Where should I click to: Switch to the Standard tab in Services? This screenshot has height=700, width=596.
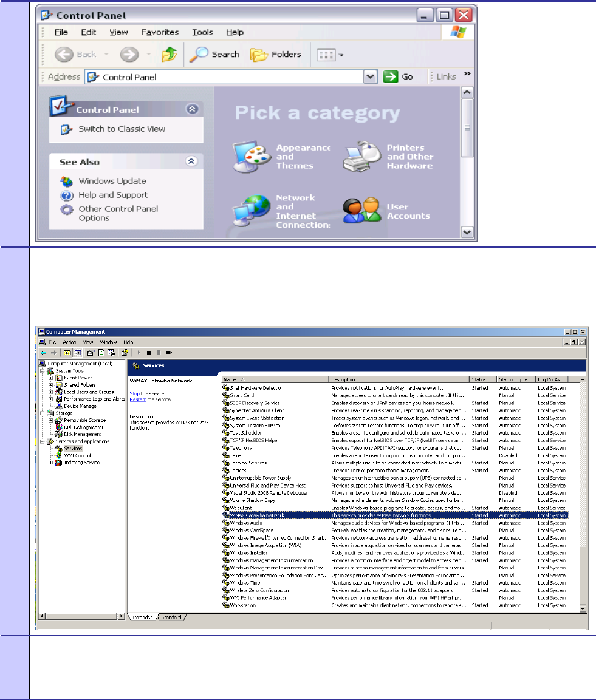(171, 617)
